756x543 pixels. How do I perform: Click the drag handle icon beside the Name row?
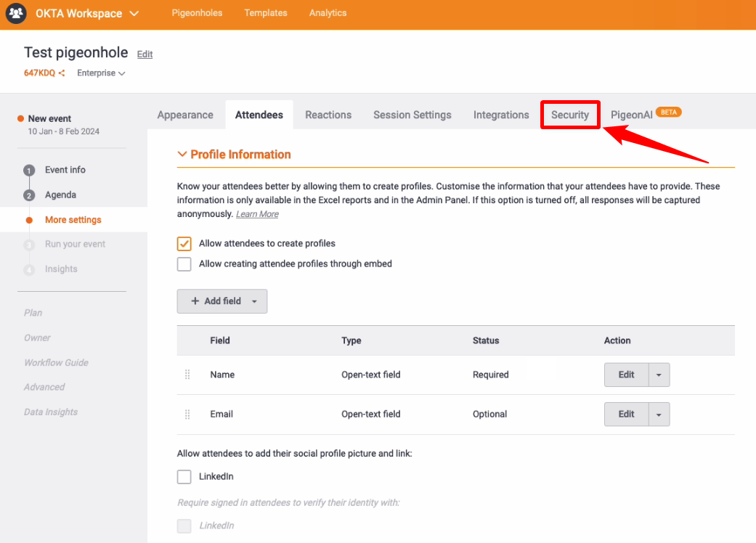187,375
